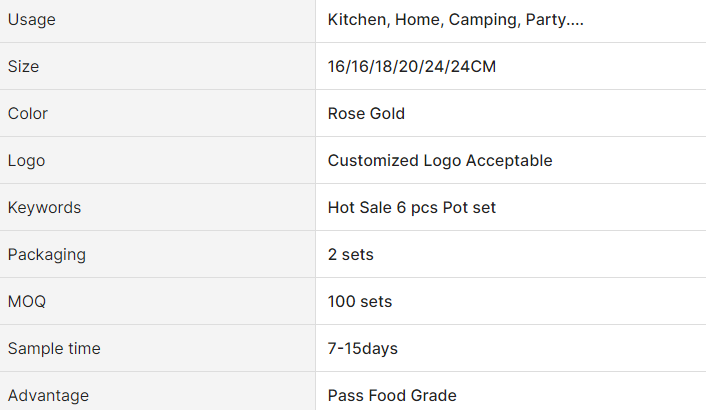Click the 16/16/18/20/24/24CM size value
The width and height of the screenshot is (706, 410).
411,67
